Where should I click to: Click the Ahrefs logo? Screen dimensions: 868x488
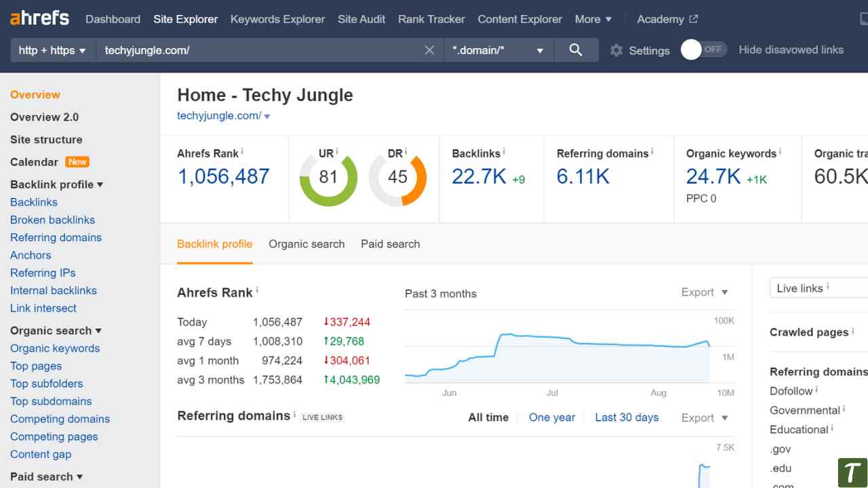[39, 18]
